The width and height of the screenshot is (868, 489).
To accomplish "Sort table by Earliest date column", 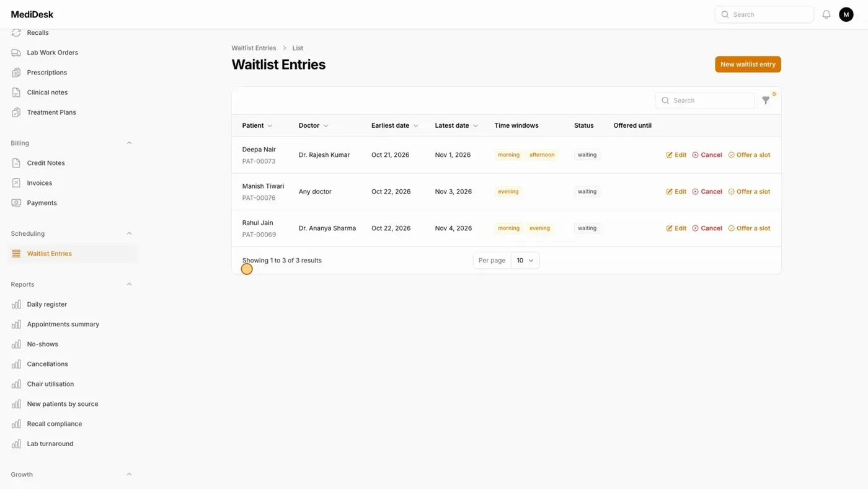I will tap(395, 125).
